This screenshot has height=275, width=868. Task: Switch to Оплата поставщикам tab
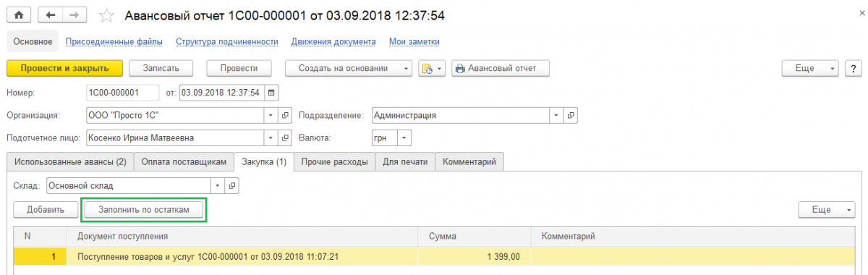[184, 162]
